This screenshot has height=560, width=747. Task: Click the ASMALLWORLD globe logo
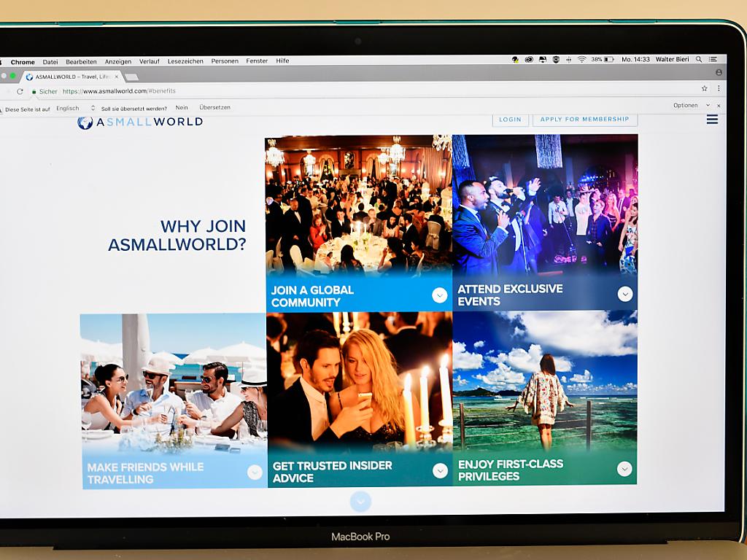pos(85,122)
